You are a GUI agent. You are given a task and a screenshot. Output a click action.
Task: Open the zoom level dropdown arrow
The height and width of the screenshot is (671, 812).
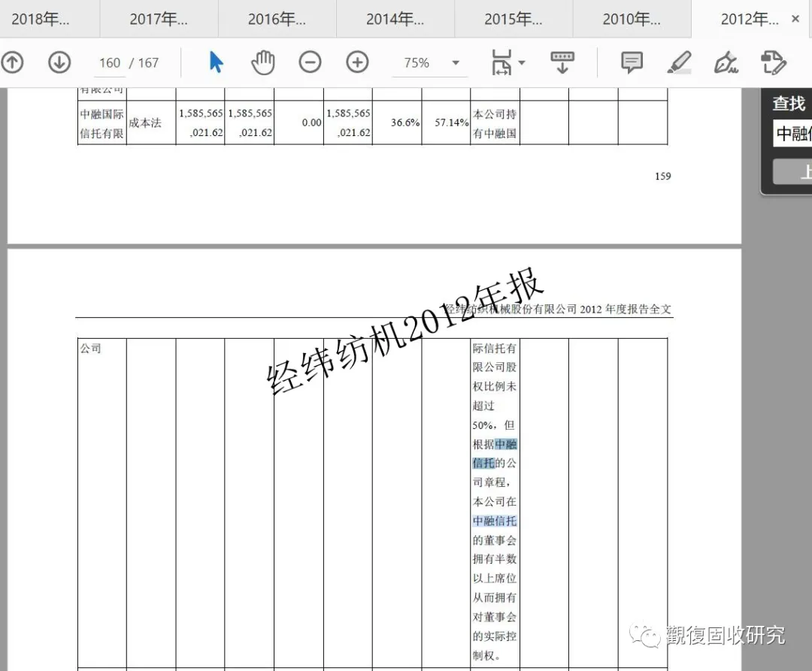pyautogui.click(x=456, y=62)
